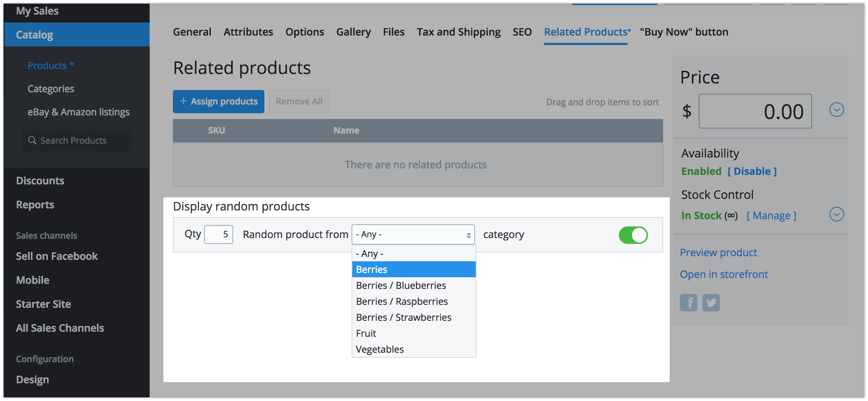Screen dimensions: 868x401
Task: Expand the Stock Control chevron
Action: click(x=836, y=214)
